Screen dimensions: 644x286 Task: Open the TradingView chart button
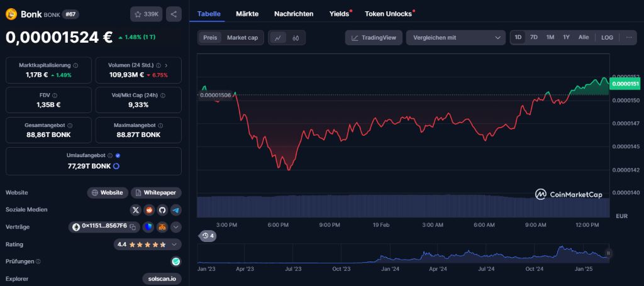374,38
